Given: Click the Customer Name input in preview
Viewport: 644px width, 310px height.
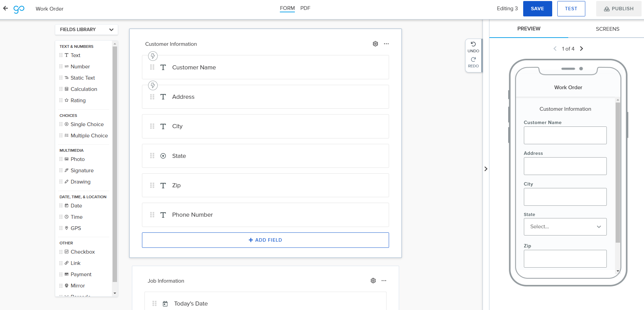Looking at the screenshot, I should [x=565, y=135].
